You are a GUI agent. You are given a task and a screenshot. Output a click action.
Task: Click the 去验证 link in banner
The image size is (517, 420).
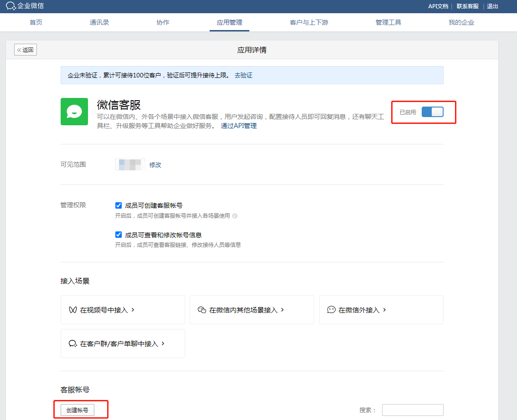coord(243,75)
